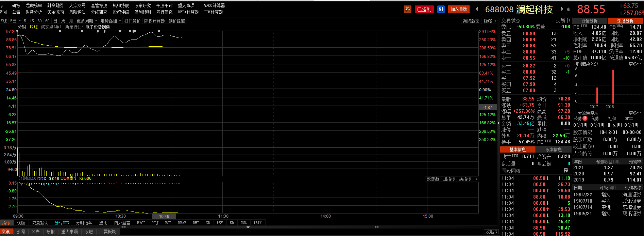Toggle the 分时 intraday line display
The height and width of the screenshot is (236, 644).
(x=22, y=27)
